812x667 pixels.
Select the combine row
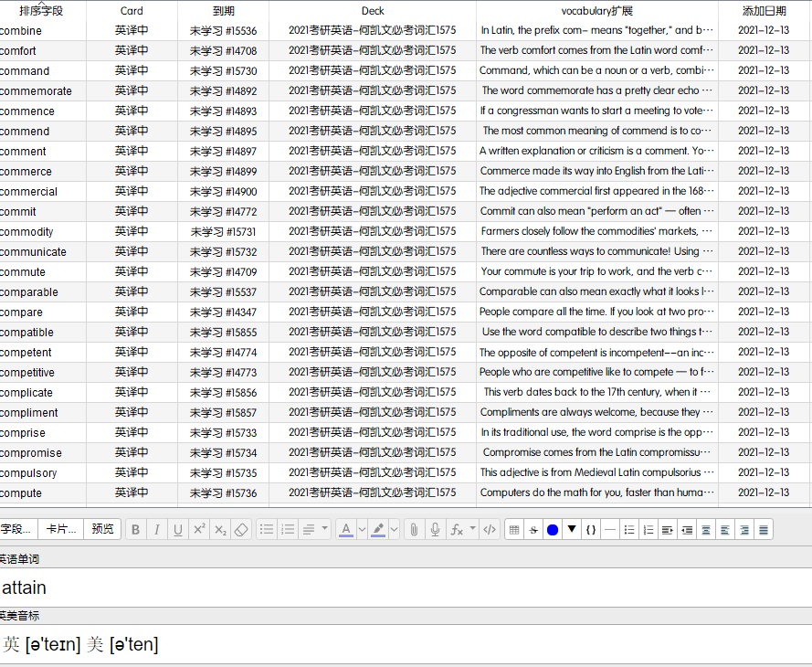405,30
